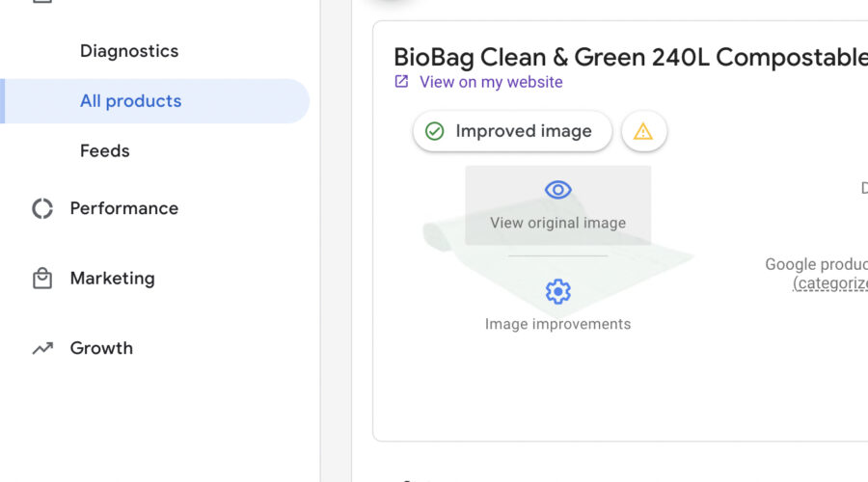Click the Marketing shopping bag icon
868x482 pixels.
(42, 279)
